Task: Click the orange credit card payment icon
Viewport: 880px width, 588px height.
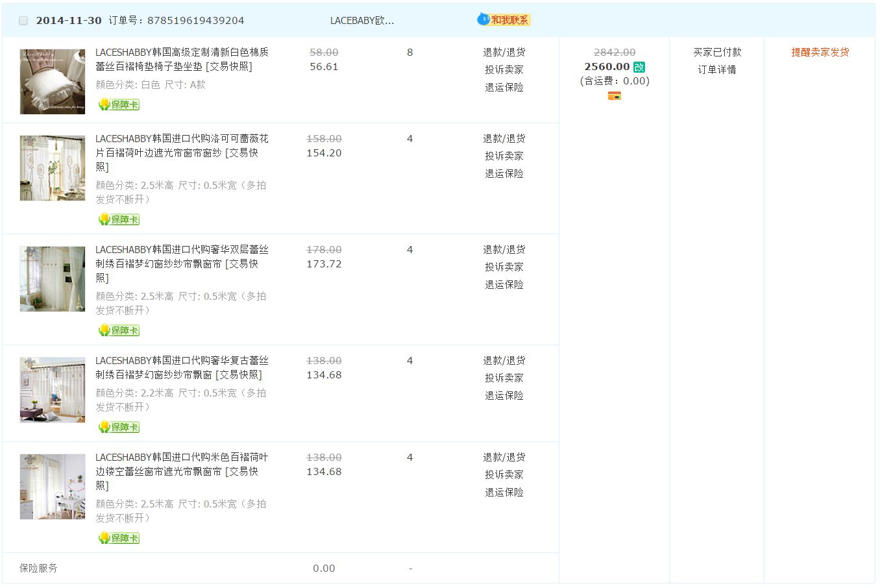Action: [614, 96]
